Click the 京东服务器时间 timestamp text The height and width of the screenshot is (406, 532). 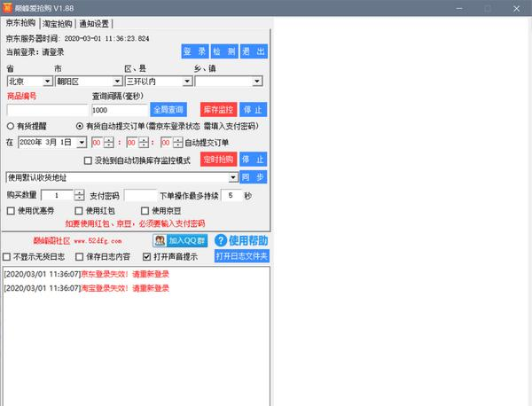coord(106,38)
